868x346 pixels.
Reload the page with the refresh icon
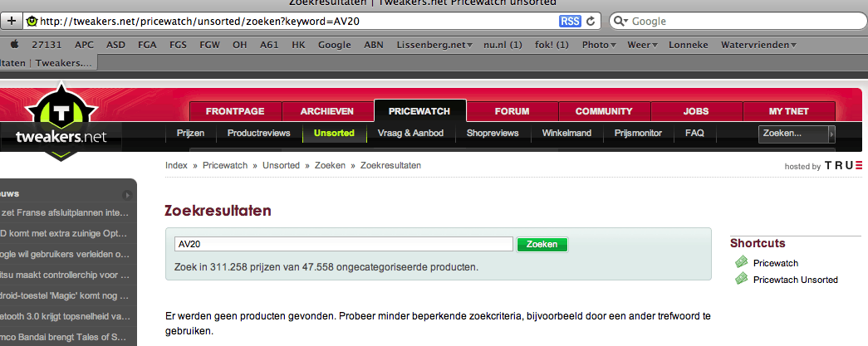point(591,22)
